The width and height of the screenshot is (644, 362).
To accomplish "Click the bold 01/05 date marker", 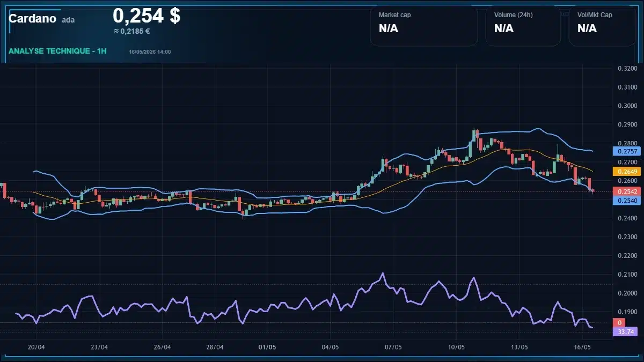I will pos(267,348).
